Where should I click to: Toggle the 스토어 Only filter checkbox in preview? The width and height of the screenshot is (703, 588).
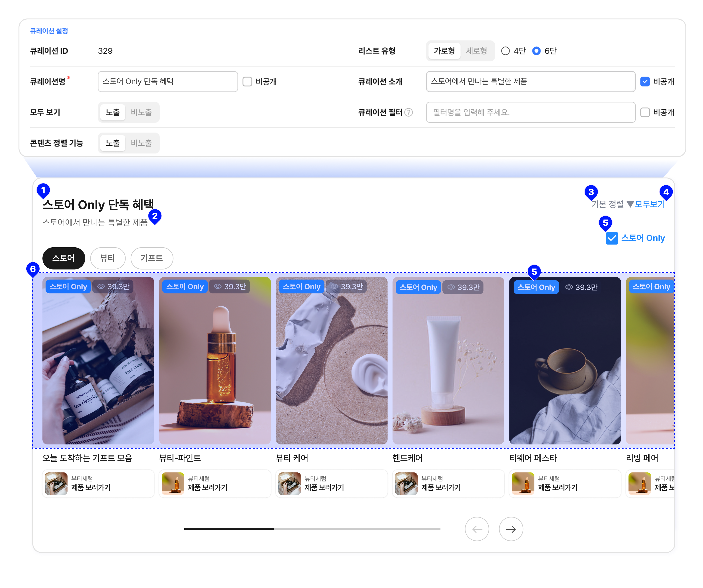point(612,238)
